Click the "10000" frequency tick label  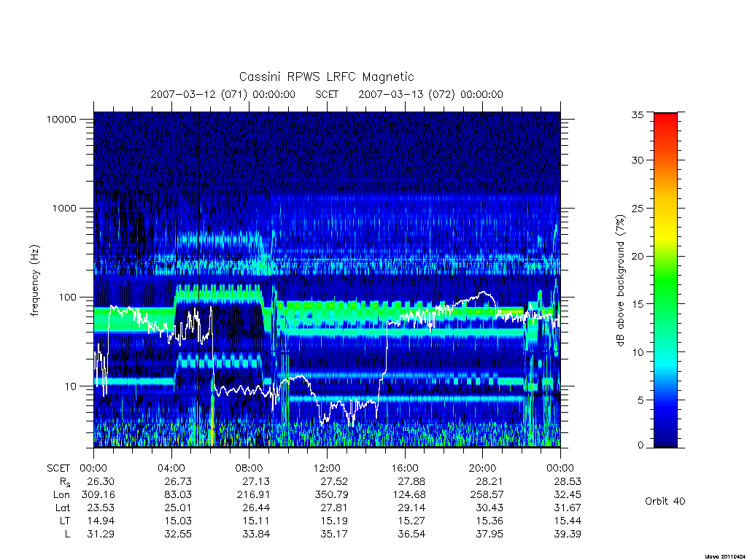click(61, 119)
